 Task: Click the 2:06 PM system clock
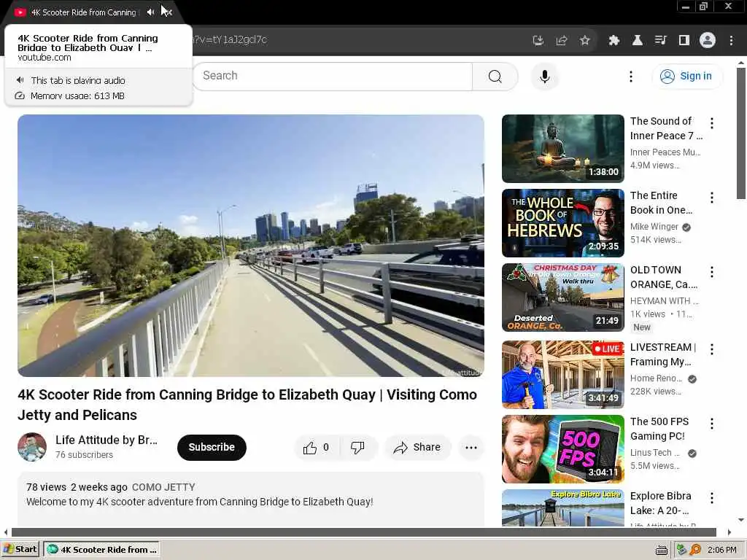tap(721, 550)
